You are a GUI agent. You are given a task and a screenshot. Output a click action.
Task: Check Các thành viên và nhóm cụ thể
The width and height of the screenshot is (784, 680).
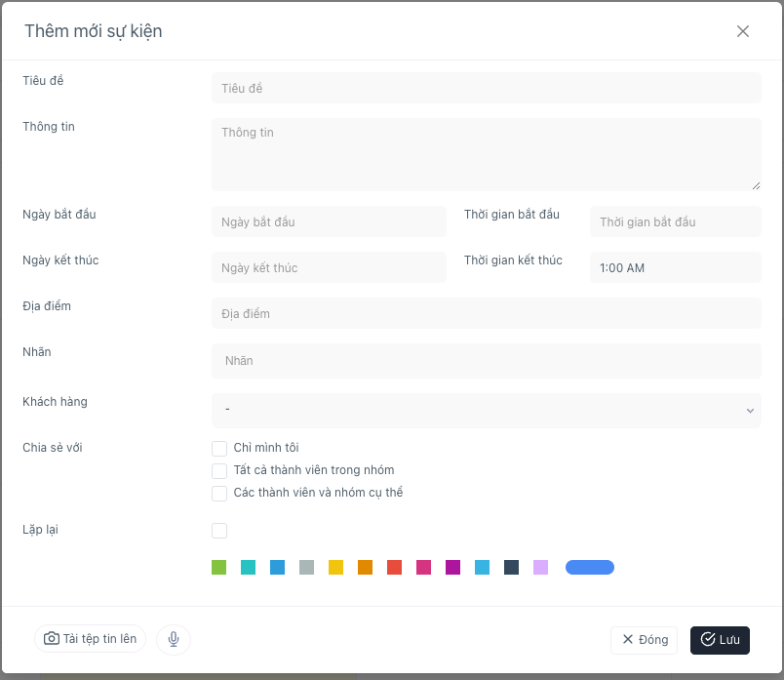click(219, 494)
